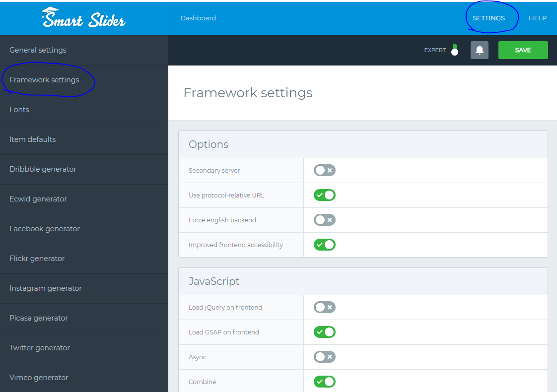Open Dribbble generator settings
557x392 pixels.
tap(84, 169)
